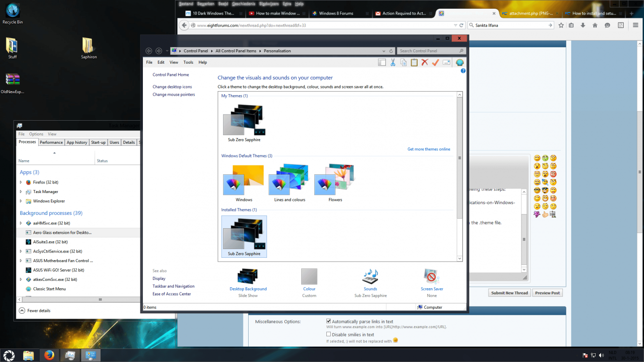Viewport: 644px width, 362px height.
Task: Click the orange checkmark Properties toolbar icon
Action: [435, 62]
